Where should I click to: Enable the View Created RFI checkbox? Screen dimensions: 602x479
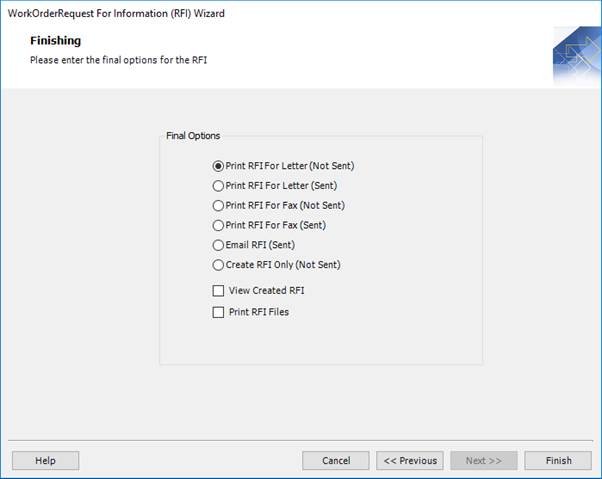(x=219, y=291)
